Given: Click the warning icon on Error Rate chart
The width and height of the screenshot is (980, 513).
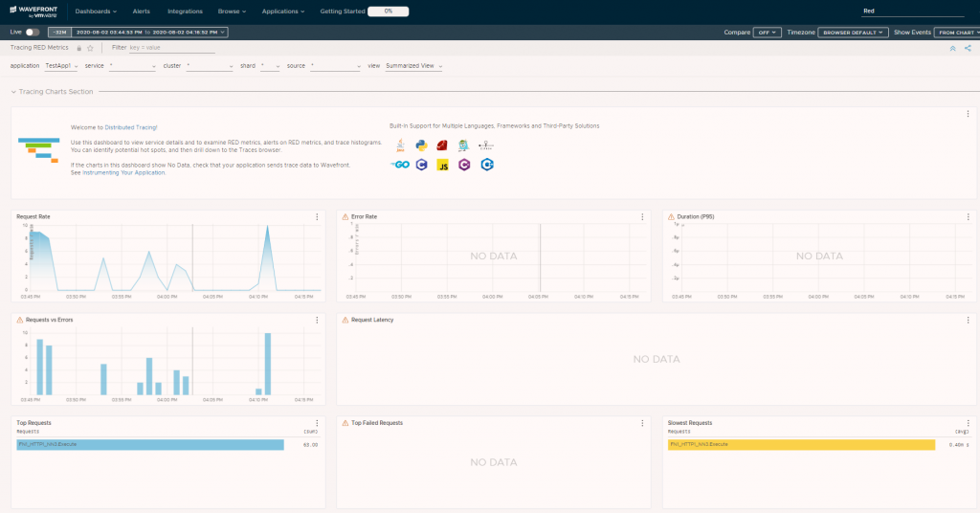Looking at the screenshot, I should click(345, 217).
